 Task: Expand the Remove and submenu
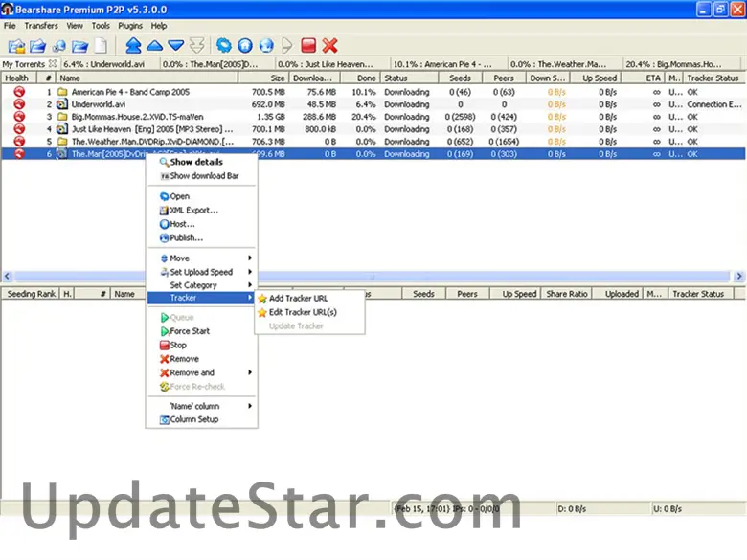click(x=201, y=372)
